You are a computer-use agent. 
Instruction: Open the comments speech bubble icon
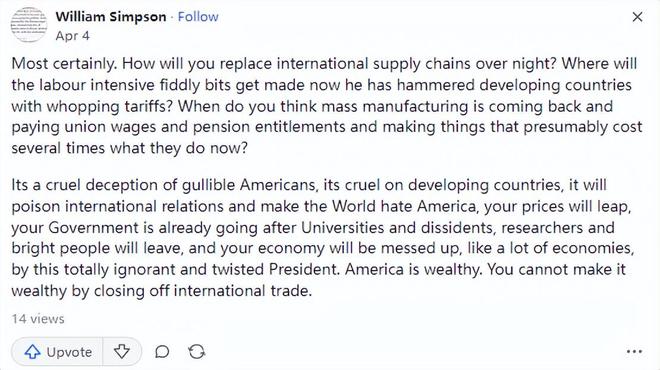(162, 351)
